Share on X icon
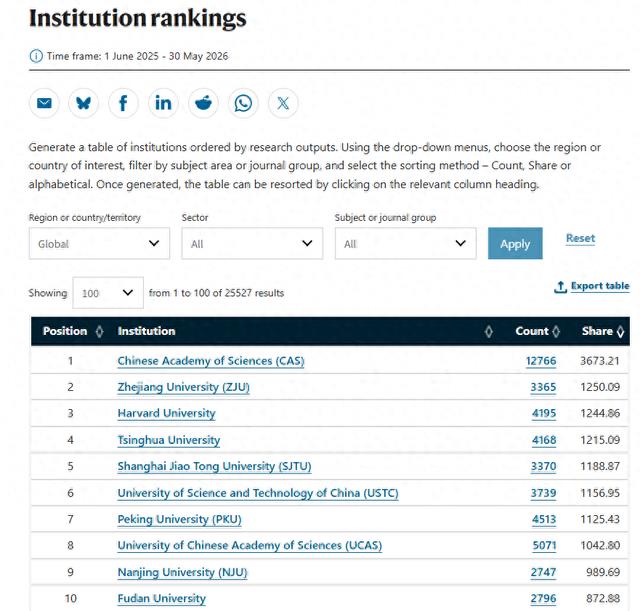This screenshot has height=611, width=640. point(283,103)
